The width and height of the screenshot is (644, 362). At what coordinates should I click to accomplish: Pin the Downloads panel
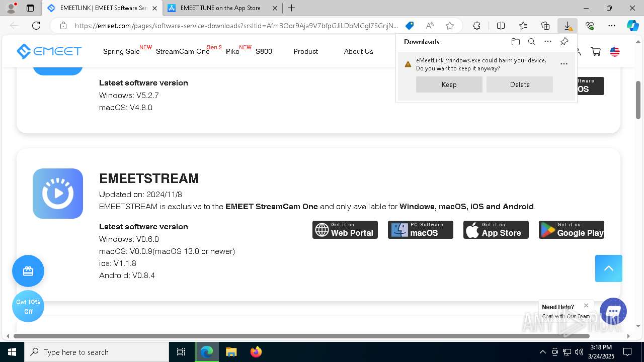tap(564, 42)
